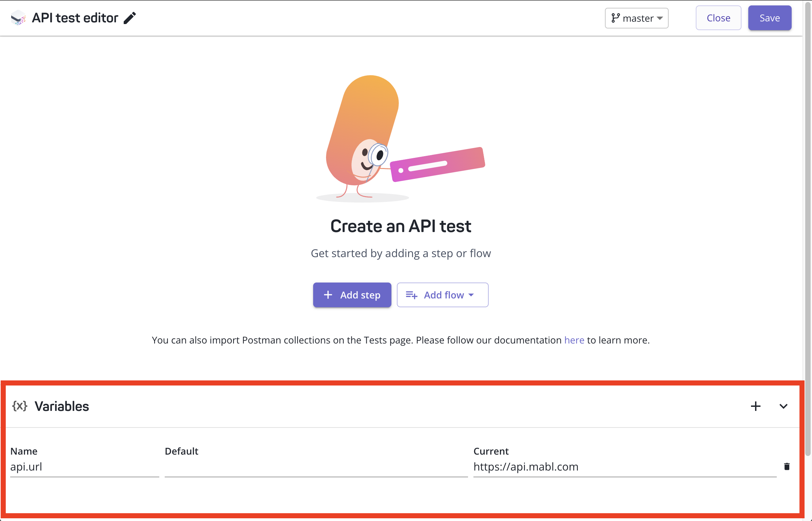Click the branch icon next to master
The width and height of the screenshot is (812, 521).
[615, 18]
